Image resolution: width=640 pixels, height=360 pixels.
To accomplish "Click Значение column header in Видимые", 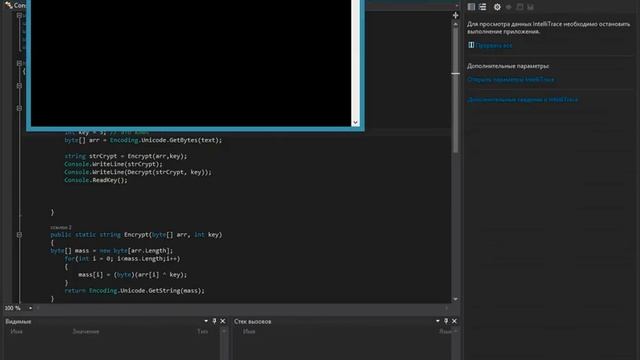I will [86, 331].
